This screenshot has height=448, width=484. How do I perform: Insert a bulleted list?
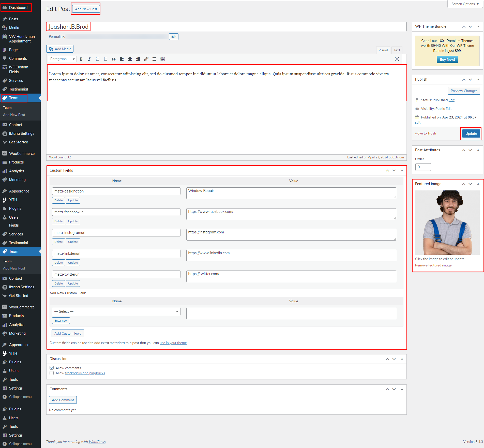click(97, 59)
